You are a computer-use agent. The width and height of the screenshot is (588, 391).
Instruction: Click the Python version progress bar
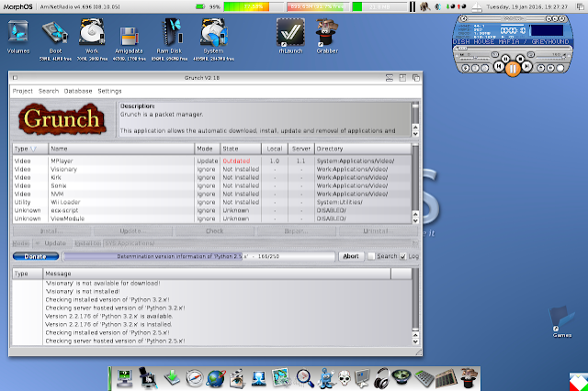[198, 256]
